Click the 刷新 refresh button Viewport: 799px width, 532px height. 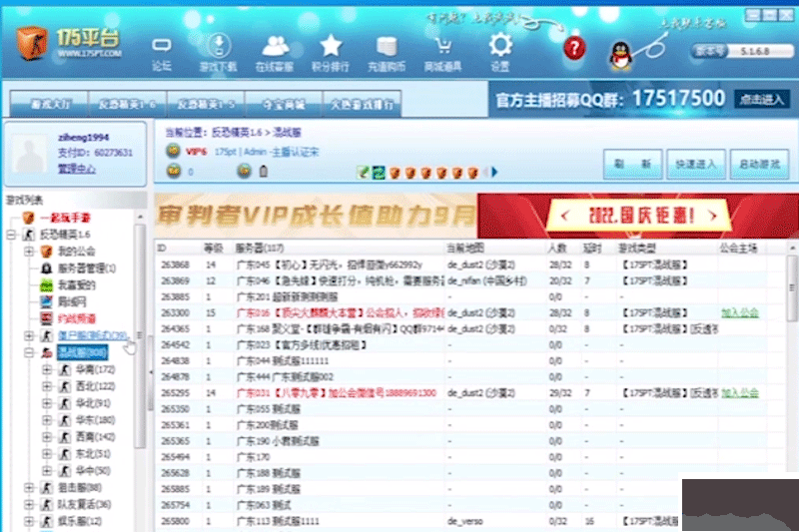coord(632,164)
